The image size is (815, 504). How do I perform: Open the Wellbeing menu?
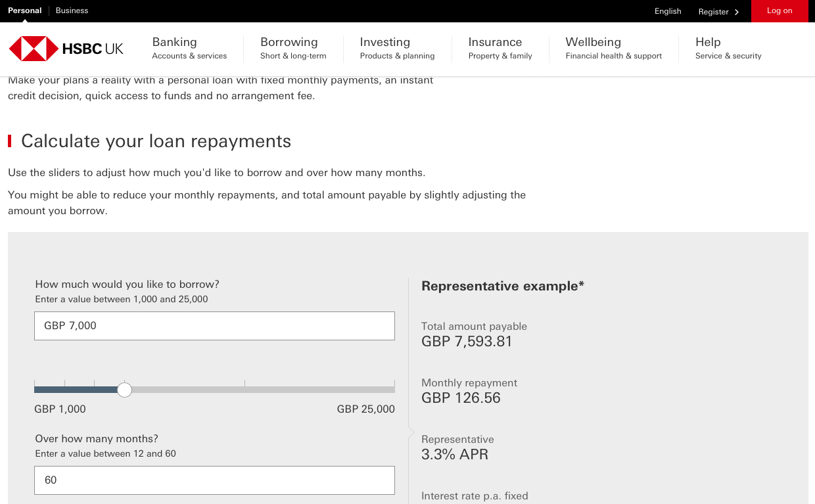613,48
